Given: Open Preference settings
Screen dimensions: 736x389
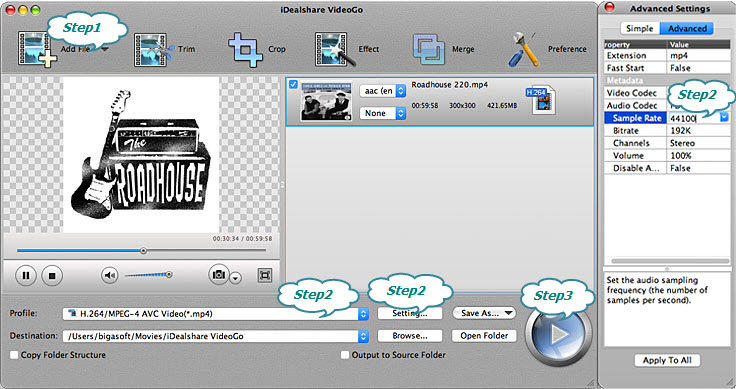Looking at the screenshot, I should click(547, 49).
